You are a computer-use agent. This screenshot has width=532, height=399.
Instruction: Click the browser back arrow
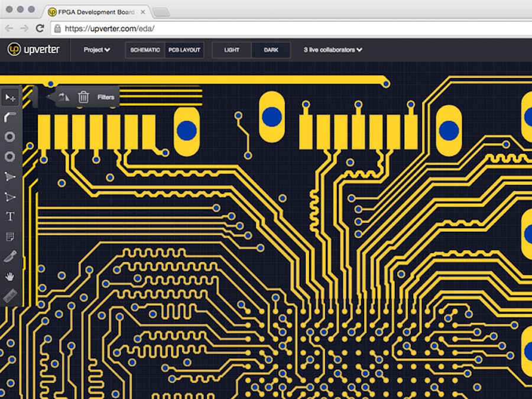coord(9,28)
